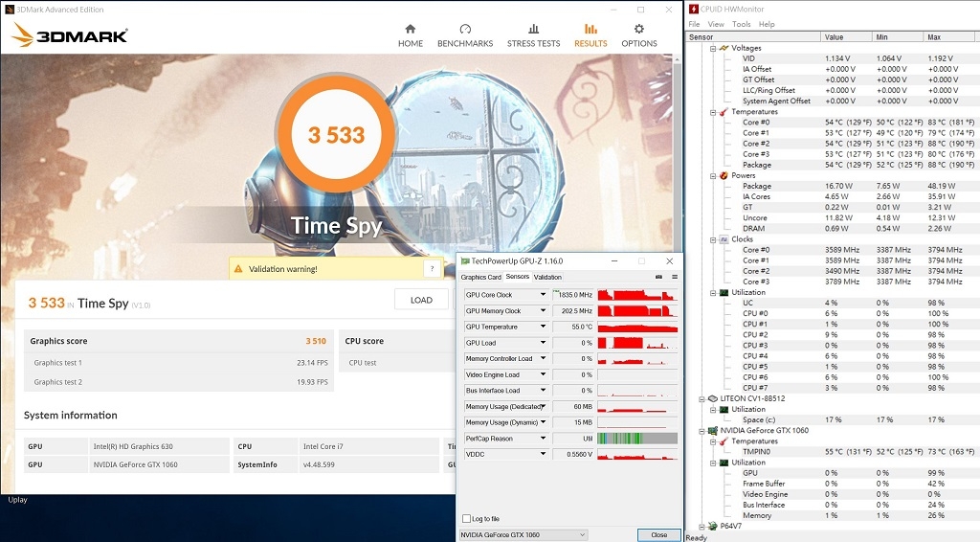Open HWMonitor Tools menu
980x542 pixels.
(742, 24)
